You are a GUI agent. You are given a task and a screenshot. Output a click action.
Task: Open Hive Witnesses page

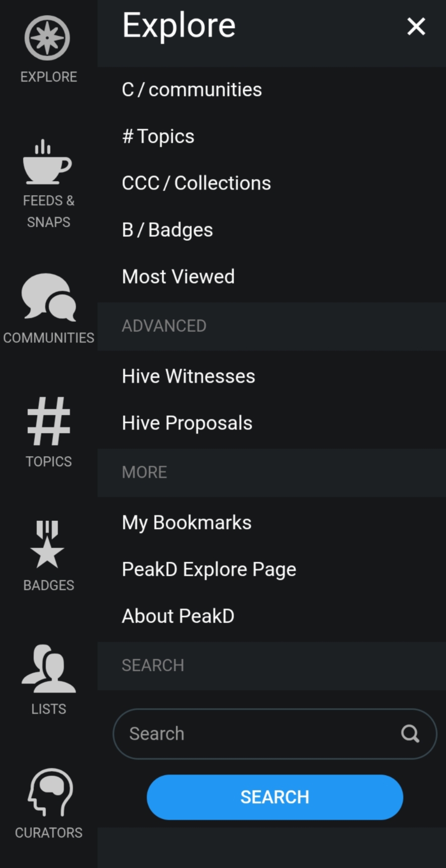pos(188,376)
